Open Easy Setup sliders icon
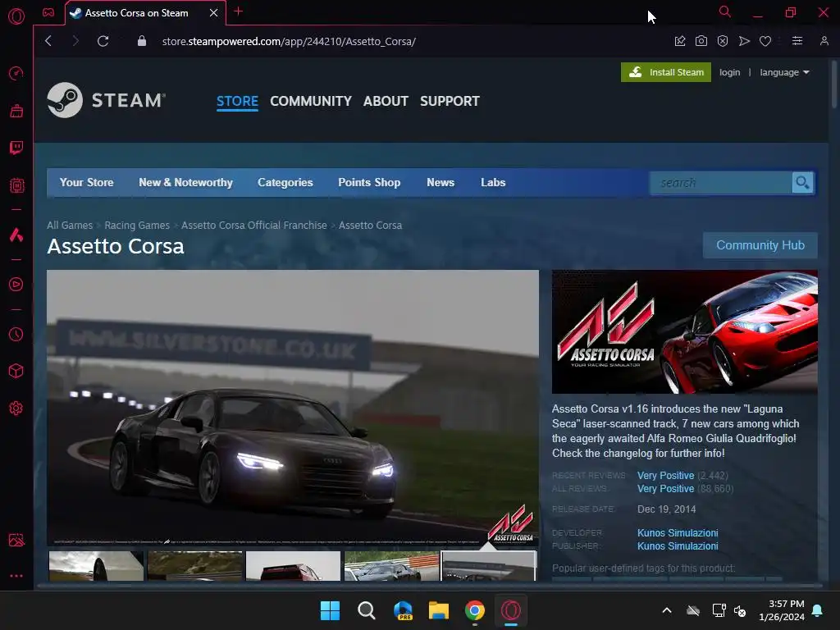This screenshot has height=630, width=840. pos(797,41)
